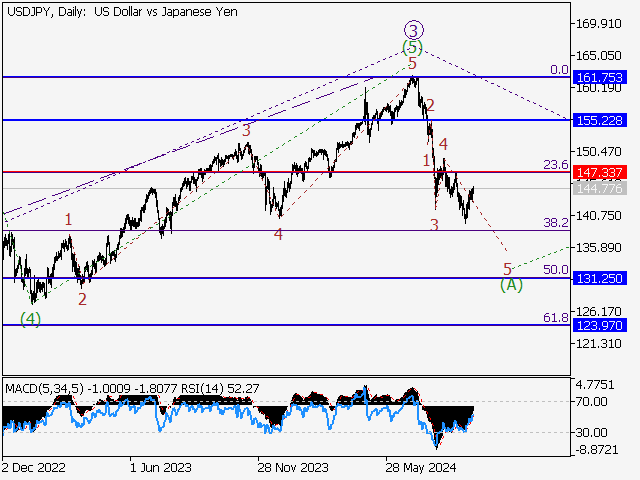Select the 38.2 Fibonacci level label
This screenshot has height=480, width=640.
556,222
